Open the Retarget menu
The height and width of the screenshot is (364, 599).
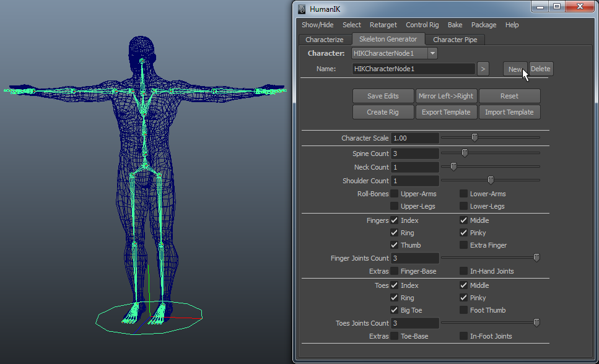383,25
